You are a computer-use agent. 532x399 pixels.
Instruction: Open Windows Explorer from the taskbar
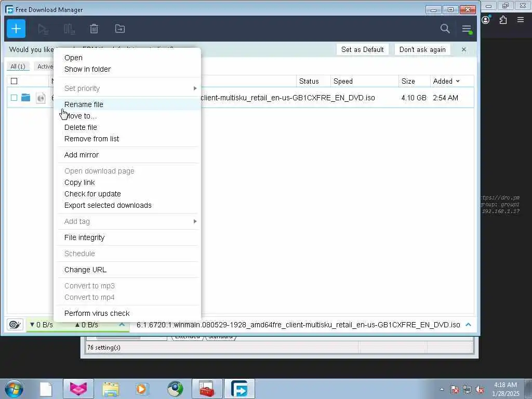point(111,389)
